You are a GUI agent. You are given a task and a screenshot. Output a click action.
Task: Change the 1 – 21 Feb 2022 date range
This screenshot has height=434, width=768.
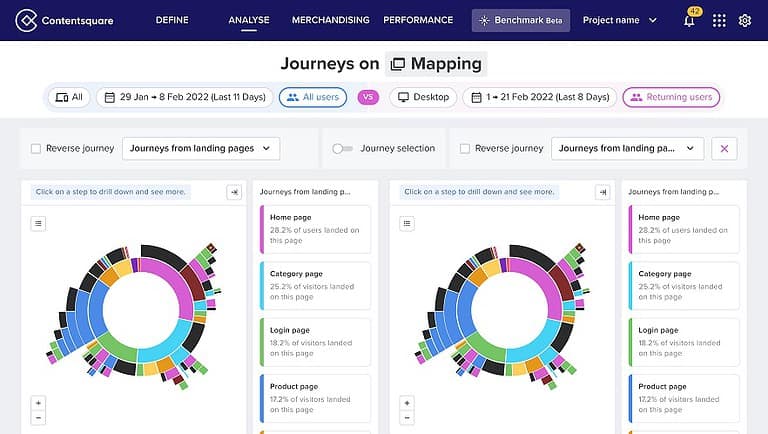coord(540,97)
